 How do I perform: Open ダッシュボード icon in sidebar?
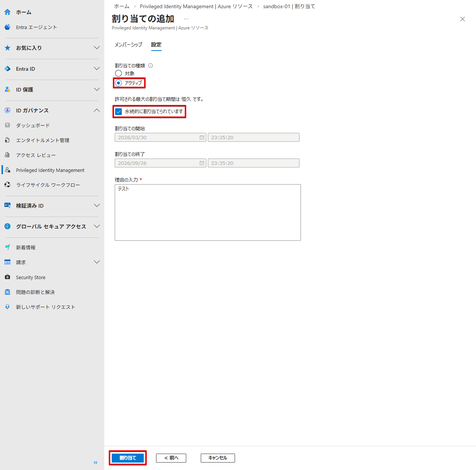tap(7, 125)
